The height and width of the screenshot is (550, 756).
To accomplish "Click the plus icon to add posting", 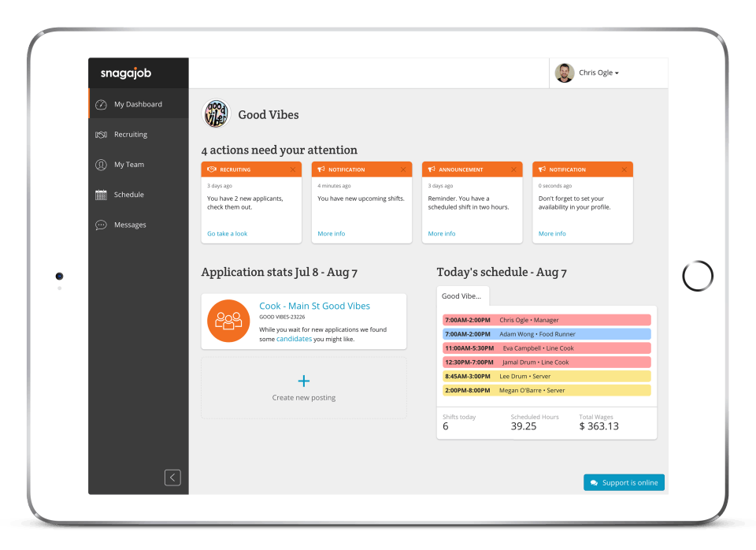I will click(304, 381).
